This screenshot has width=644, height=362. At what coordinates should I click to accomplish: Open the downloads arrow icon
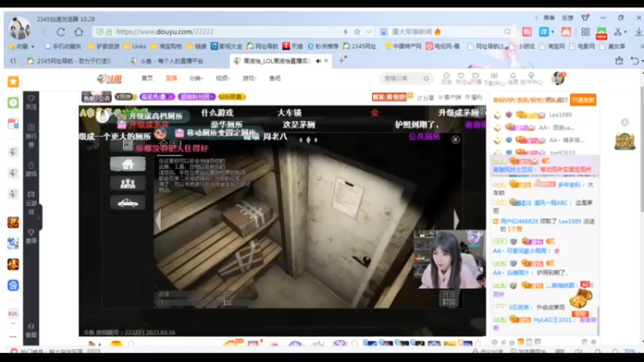(638, 31)
